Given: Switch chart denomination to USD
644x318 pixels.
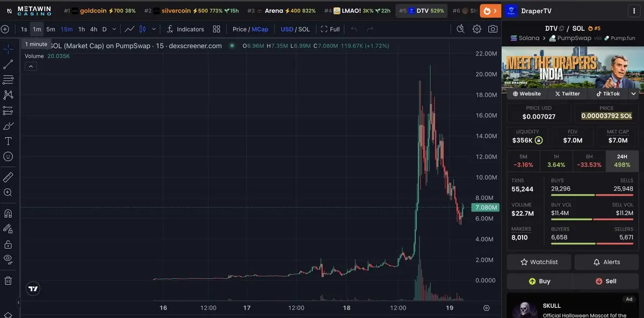Looking at the screenshot, I should 287,29.
